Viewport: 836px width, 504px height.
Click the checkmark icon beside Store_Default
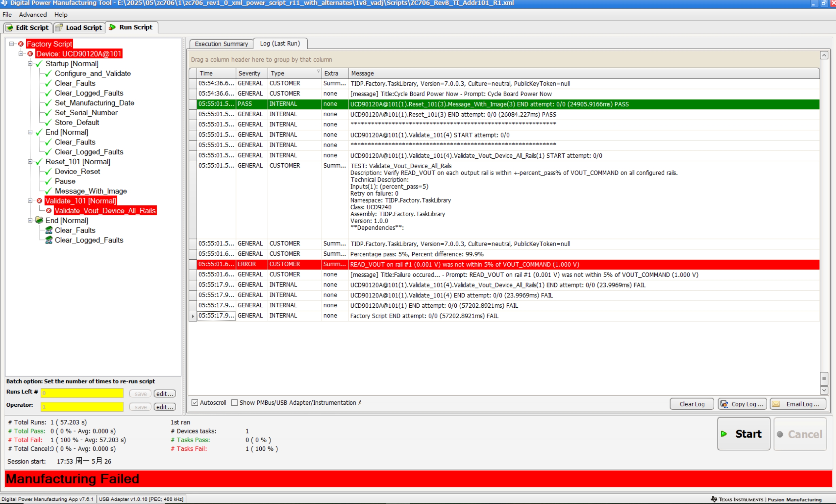(49, 122)
